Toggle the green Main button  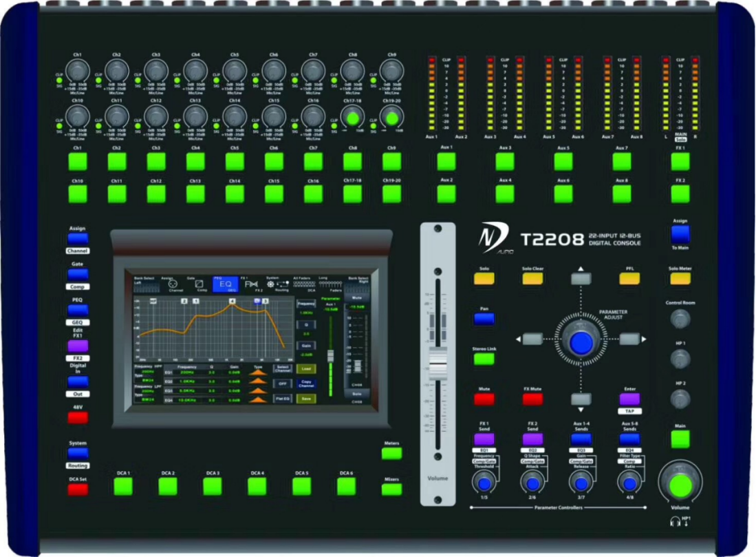(680, 440)
